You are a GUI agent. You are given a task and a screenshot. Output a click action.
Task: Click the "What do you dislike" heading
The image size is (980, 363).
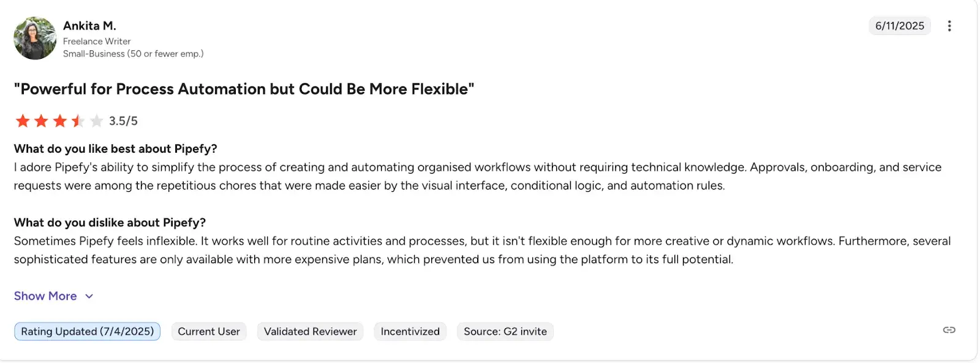click(x=110, y=223)
